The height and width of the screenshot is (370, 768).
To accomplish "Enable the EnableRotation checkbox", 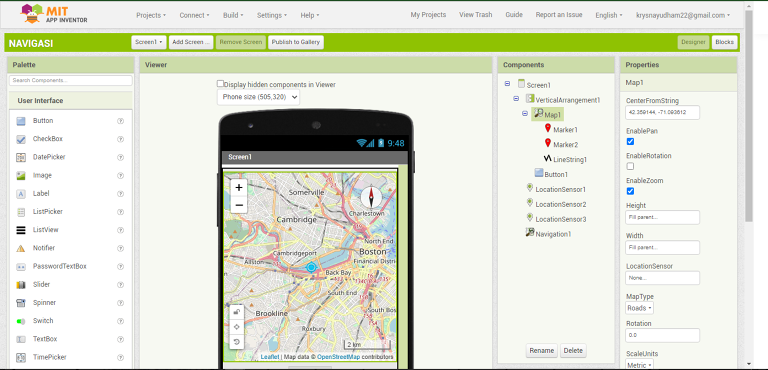I will 630,166.
